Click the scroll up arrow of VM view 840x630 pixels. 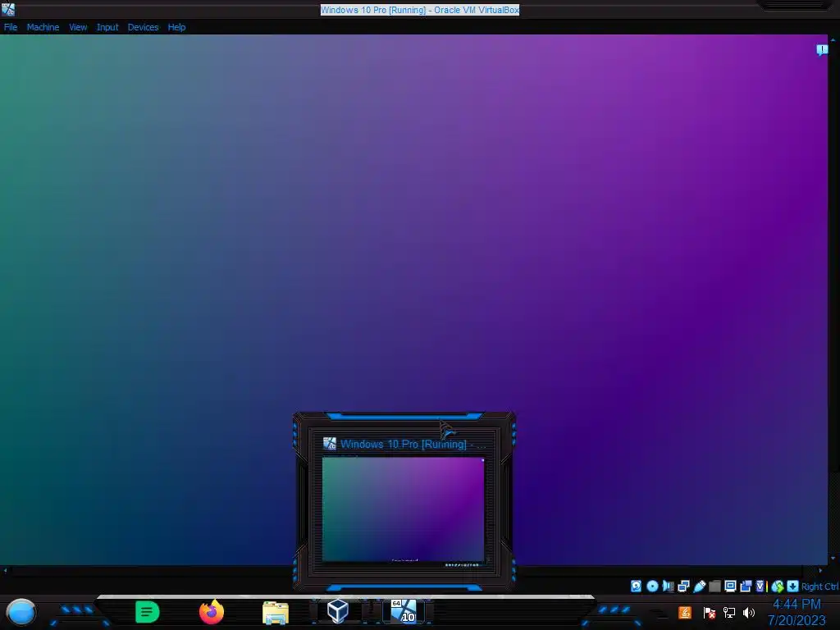click(x=833, y=39)
